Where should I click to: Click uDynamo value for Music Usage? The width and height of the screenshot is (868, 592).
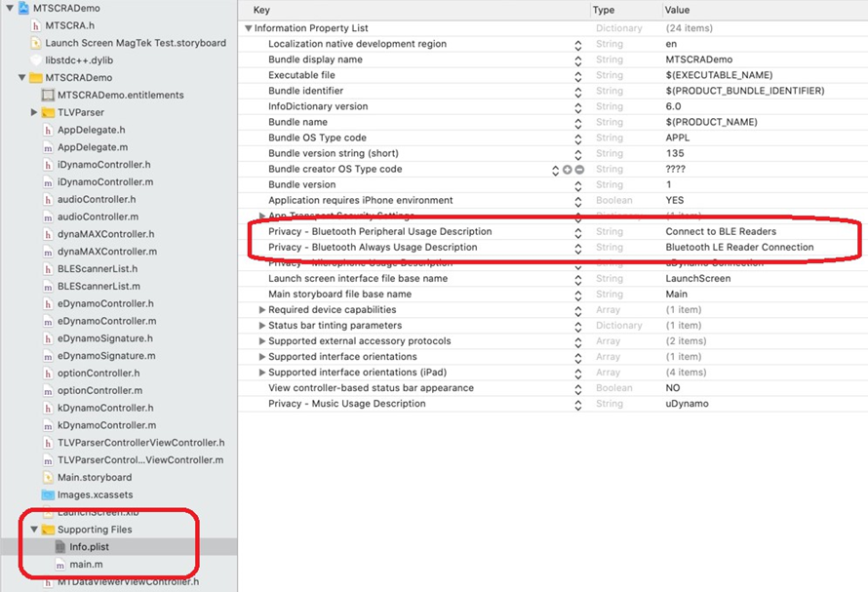point(687,404)
